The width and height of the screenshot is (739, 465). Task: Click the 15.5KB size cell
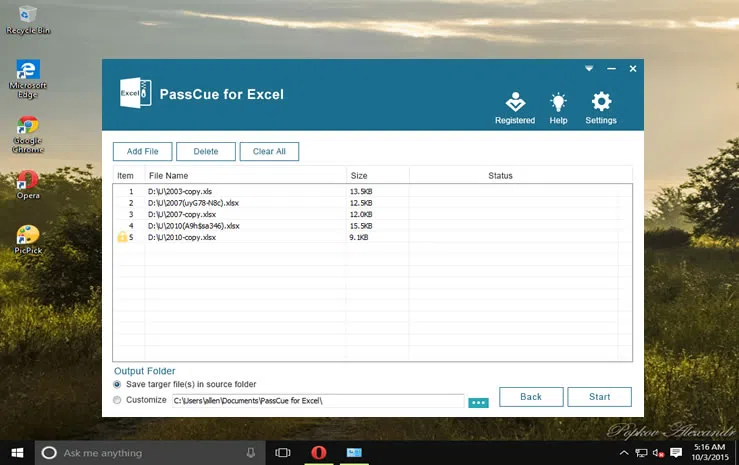pyautogui.click(x=361, y=226)
